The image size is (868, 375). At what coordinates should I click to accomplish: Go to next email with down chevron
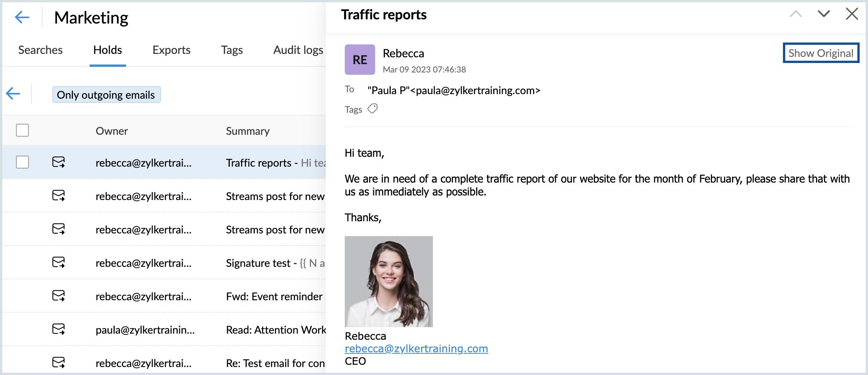coord(824,14)
